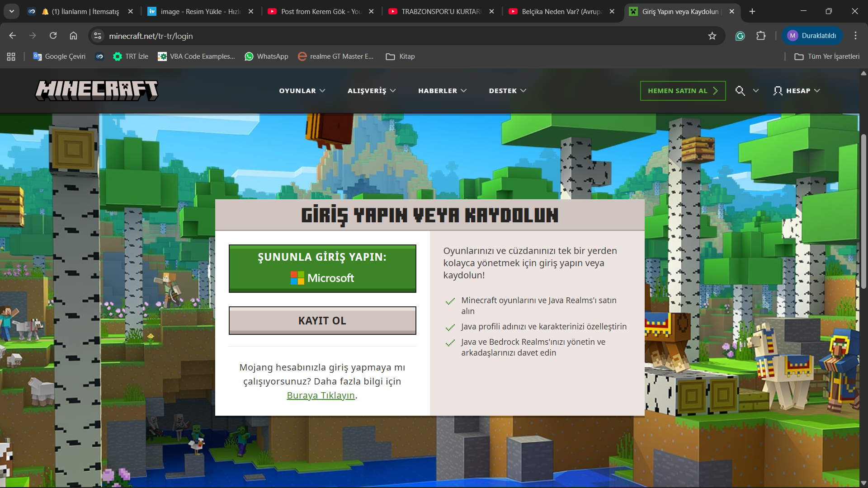The image size is (868, 488).
Task: Open the apps grid in bookmarks bar
Action: click(x=11, y=56)
